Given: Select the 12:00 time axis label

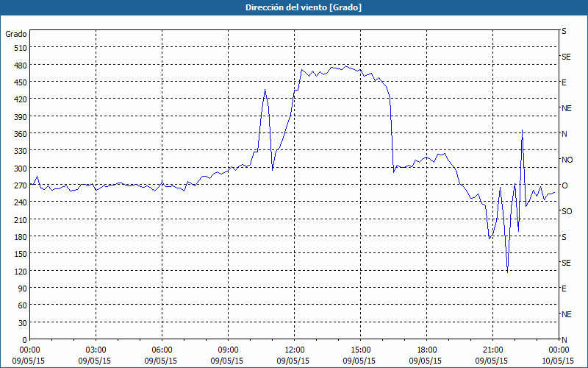Looking at the screenshot, I should coord(295,350).
